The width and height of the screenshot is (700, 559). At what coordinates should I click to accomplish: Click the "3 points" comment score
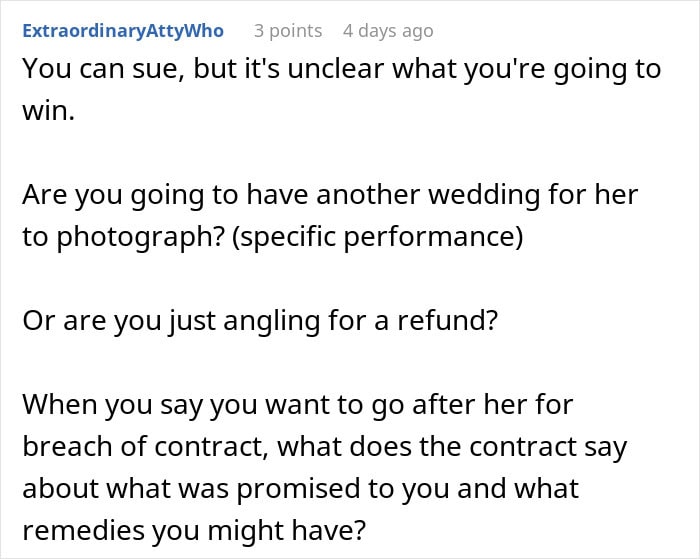(288, 31)
